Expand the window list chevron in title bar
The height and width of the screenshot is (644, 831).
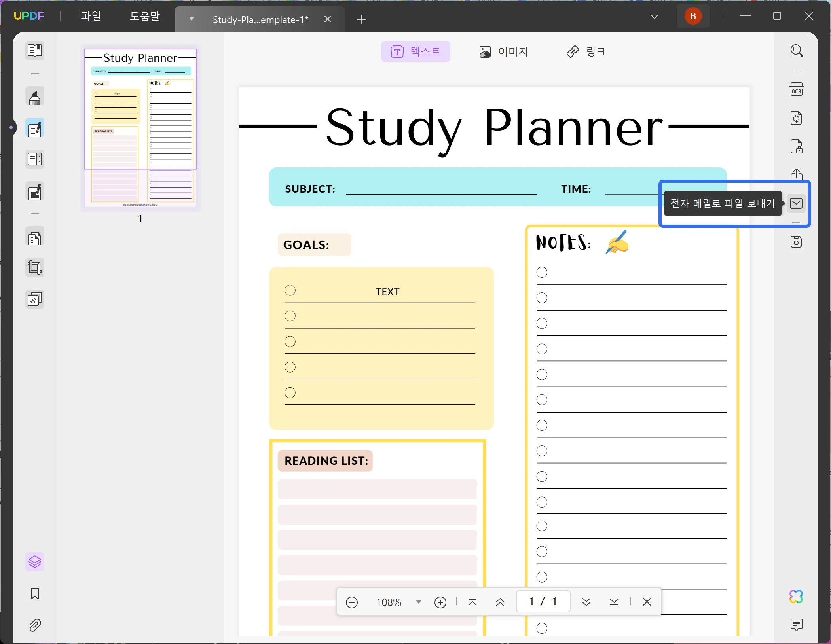655,16
